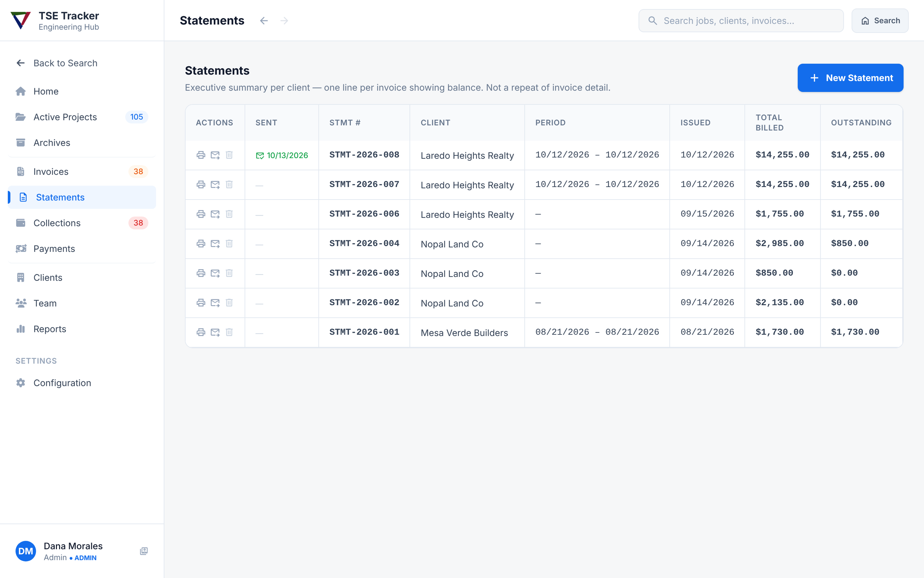Viewport: 924px width, 578px height.
Task: Select Statements in the sidebar
Action: [x=82, y=197]
